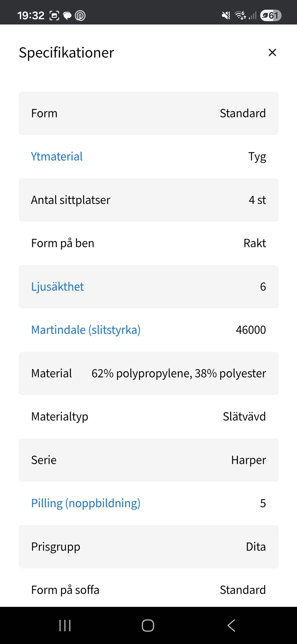Tap the clock showing 19:32
Image resolution: width=297 pixels, height=644 pixels.
pos(31,15)
